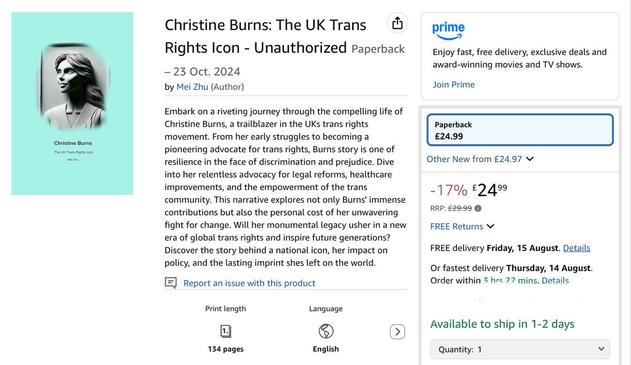
Task: Expand the FREE Returns details
Action: (x=490, y=226)
